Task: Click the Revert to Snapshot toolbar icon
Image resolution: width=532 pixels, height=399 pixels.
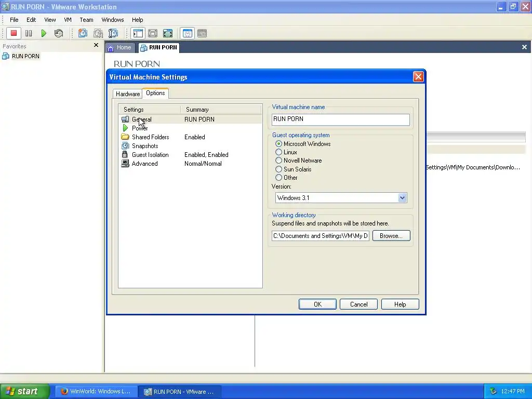Action: point(98,33)
